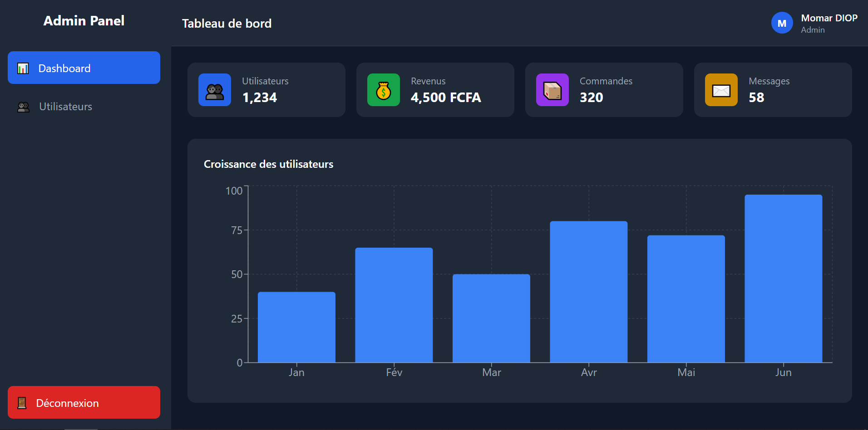Image resolution: width=868 pixels, height=430 pixels.
Task: Click the people icon in sidebar Utilisateurs
Action: (23, 107)
